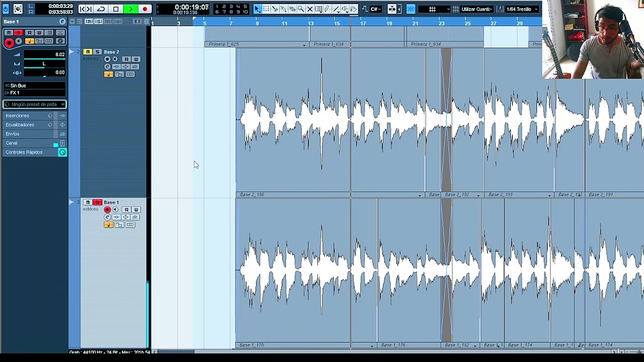
Task: Click the Glue tool in toolbar
Action: (x=283, y=9)
